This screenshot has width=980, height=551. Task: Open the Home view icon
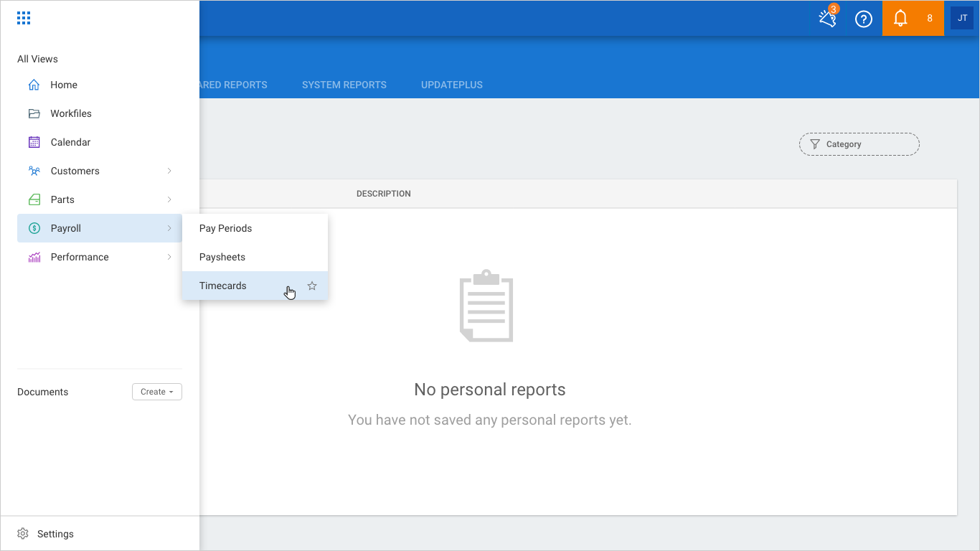point(34,85)
